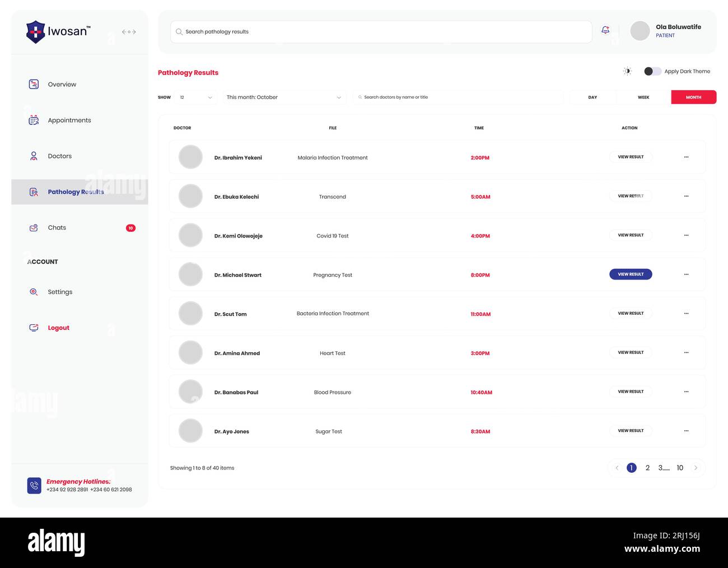The height and width of the screenshot is (568, 728).
Task: Click Search pathology results field
Action: tap(381, 32)
